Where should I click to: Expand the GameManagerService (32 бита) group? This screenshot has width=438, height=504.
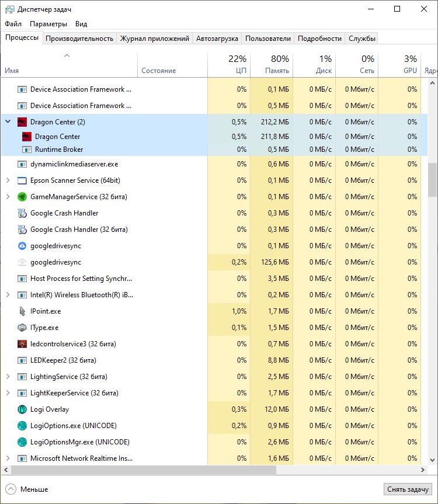(8, 197)
